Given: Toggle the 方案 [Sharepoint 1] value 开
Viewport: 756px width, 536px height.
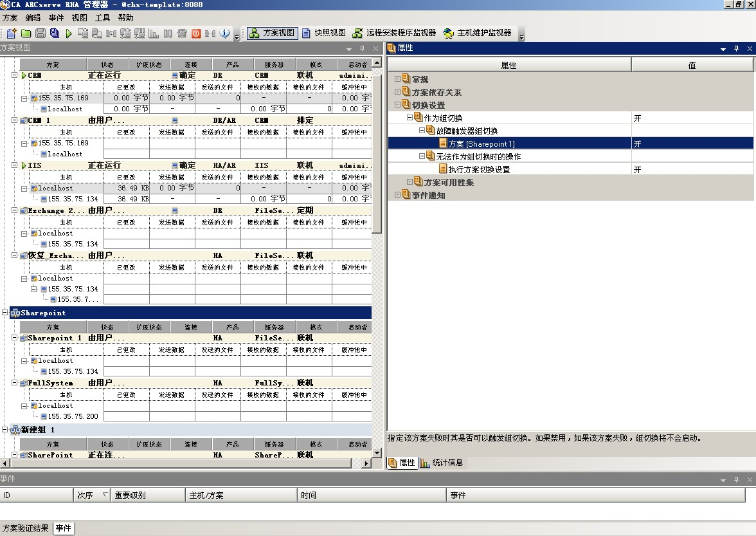Looking at the screenshot, I should (x=692, y=143).
